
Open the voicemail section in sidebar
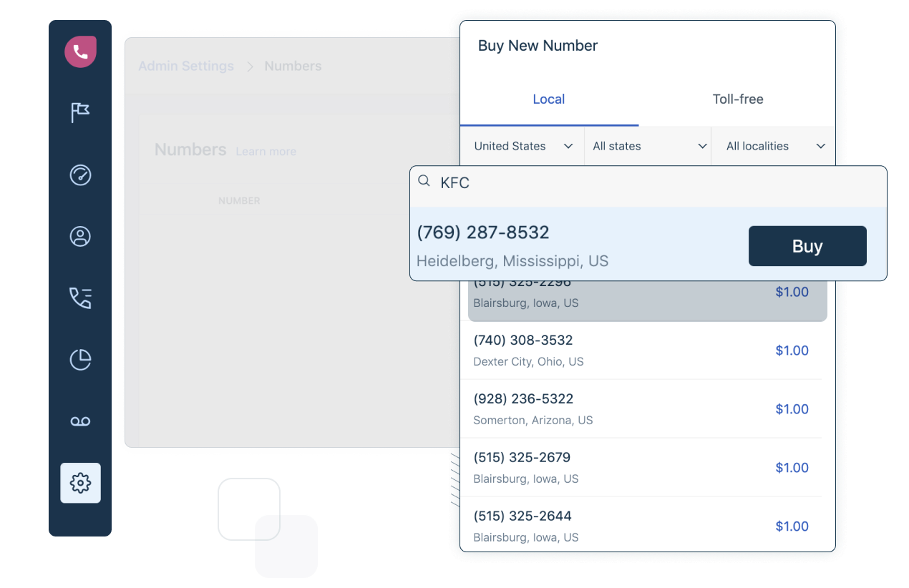[79, 421]
